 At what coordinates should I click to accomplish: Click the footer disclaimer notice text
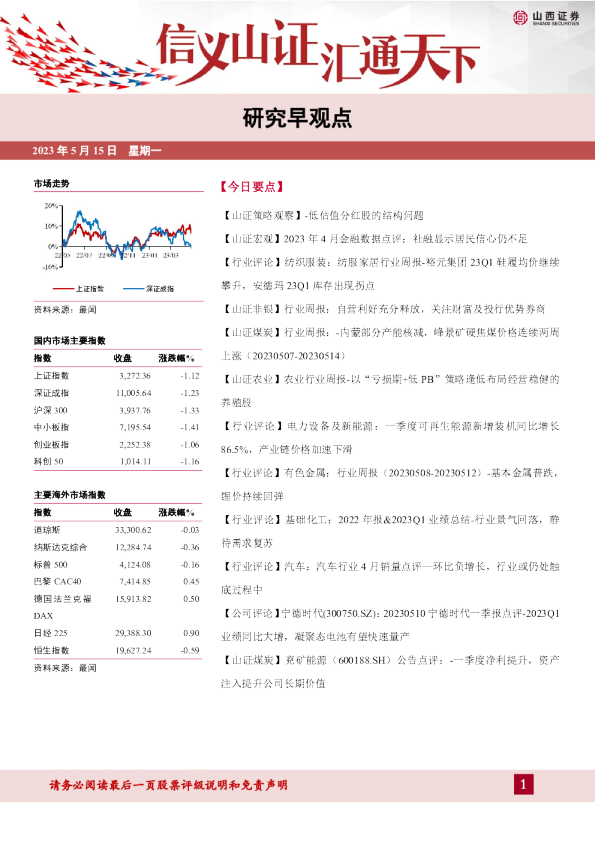pos(169,785)
